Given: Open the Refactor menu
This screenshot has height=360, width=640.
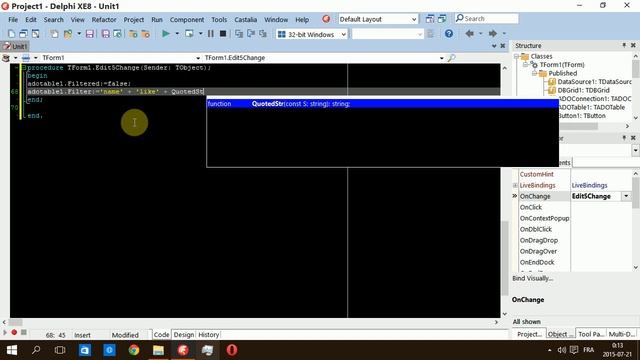Looking at the screenshot, I should (x=104, y=20).
